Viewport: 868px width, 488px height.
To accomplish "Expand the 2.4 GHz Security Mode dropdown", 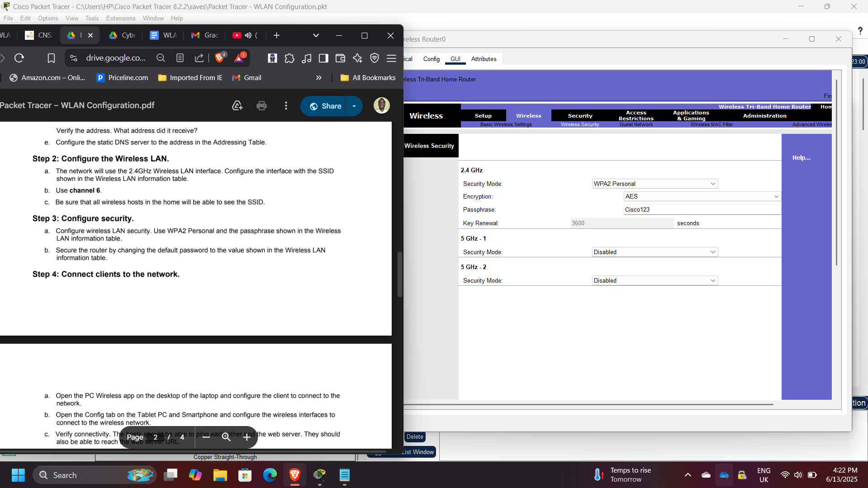I will [x=655, y=184].
